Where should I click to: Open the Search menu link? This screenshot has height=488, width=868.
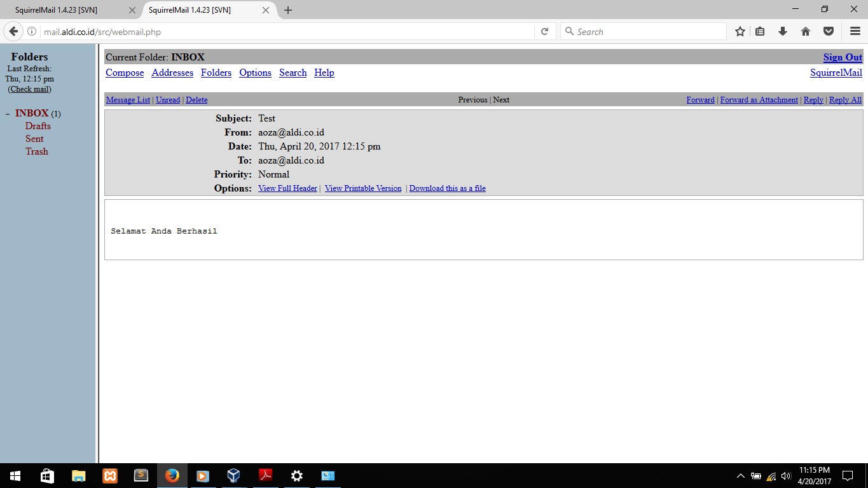(293, 73)
